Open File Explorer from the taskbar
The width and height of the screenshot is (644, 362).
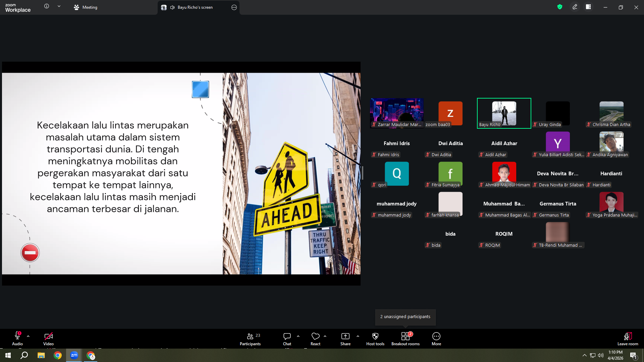41,355
